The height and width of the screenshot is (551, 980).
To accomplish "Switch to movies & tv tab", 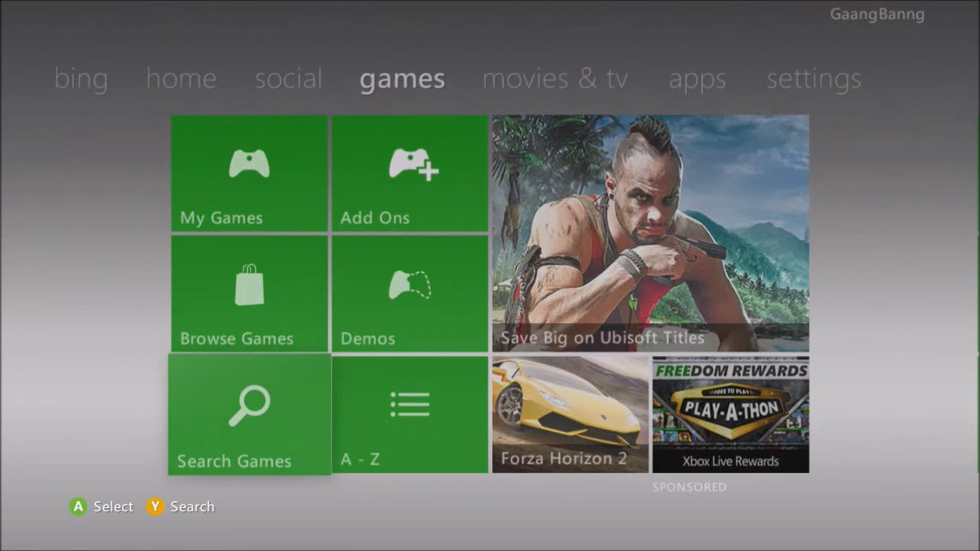I will (555, 79).
